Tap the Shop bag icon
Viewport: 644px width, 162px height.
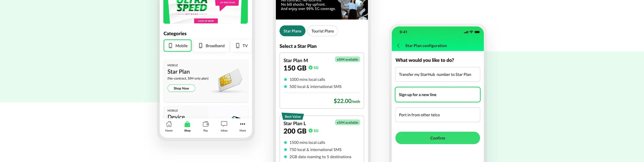pos(187,124)
